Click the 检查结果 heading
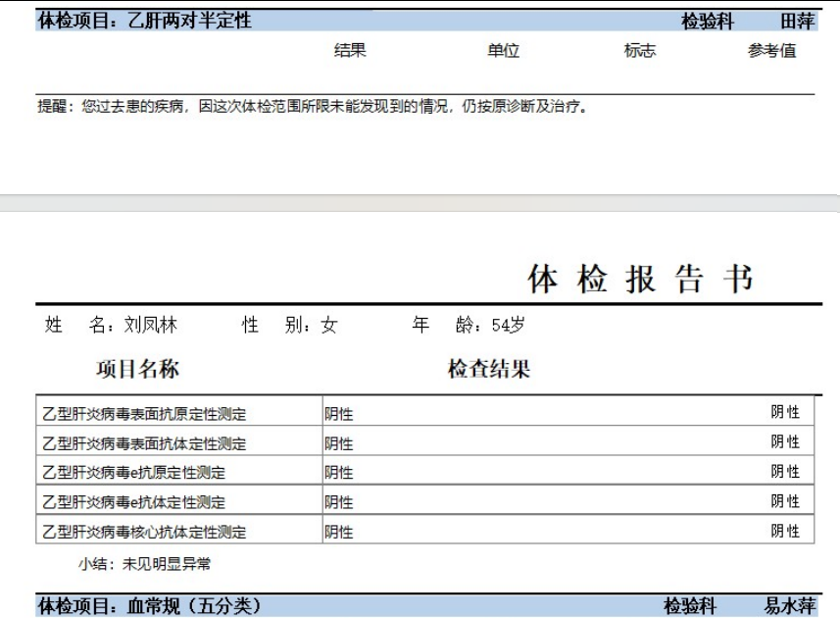This screenshot has width=840, height=618. (488, 370)
